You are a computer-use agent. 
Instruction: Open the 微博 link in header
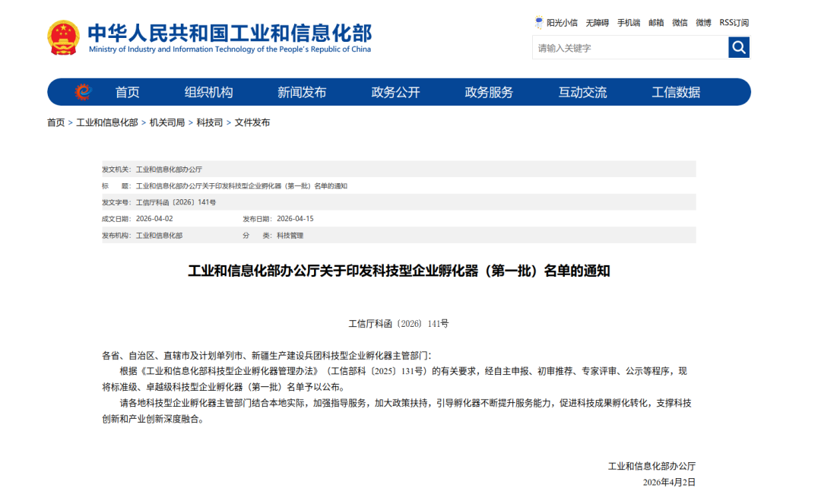point(703,23)
